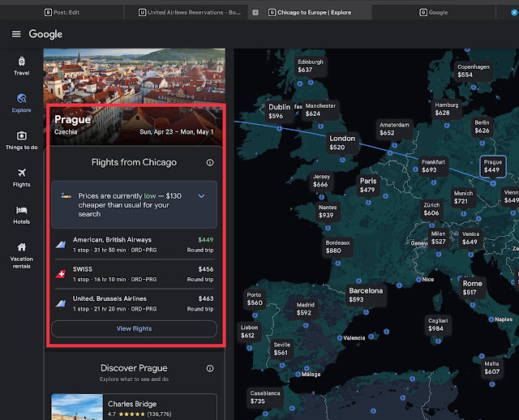Viewport: 519px width, 420px height.
Task: Select the Explore sidebar item
Action: coord(22,103)
